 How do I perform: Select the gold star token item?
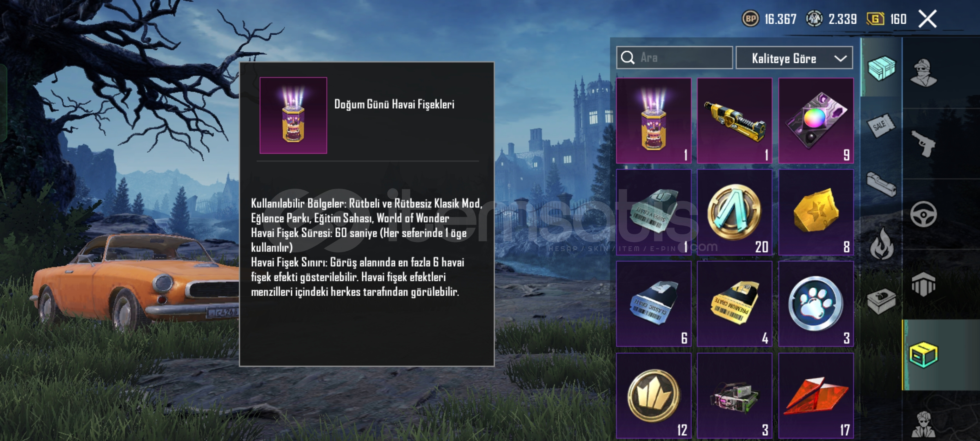(x=816, y=212)
